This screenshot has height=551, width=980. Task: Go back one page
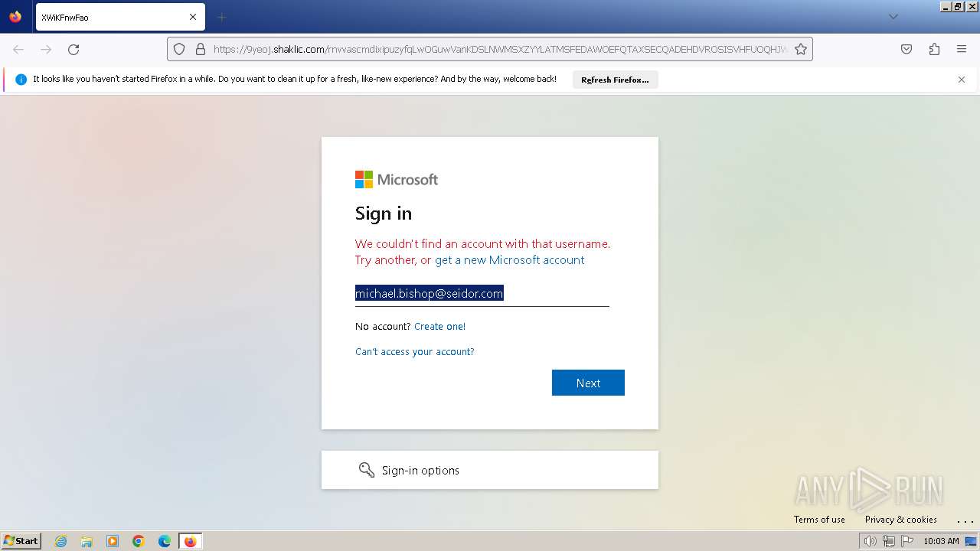18,49
